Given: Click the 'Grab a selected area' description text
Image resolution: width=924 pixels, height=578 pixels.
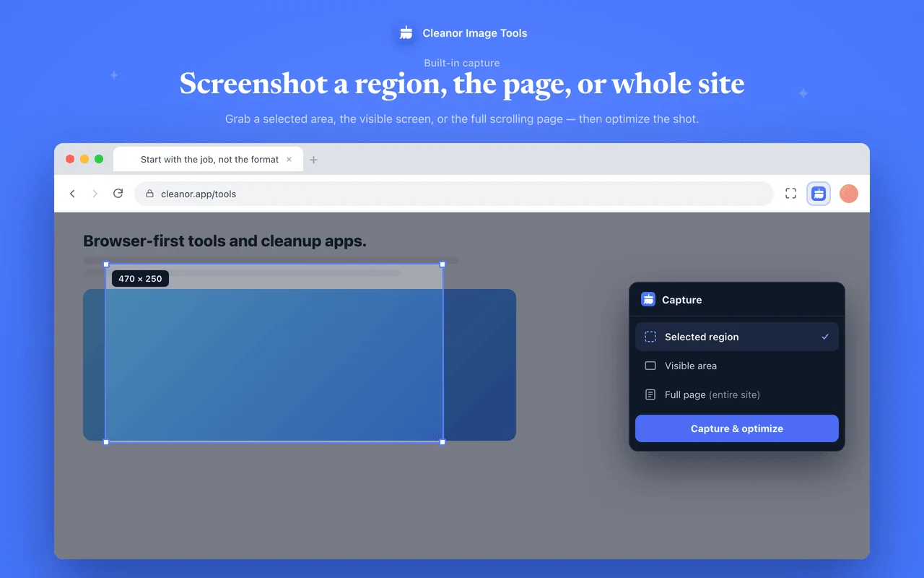Looking at the screenshot, I should tap(462, 118).
